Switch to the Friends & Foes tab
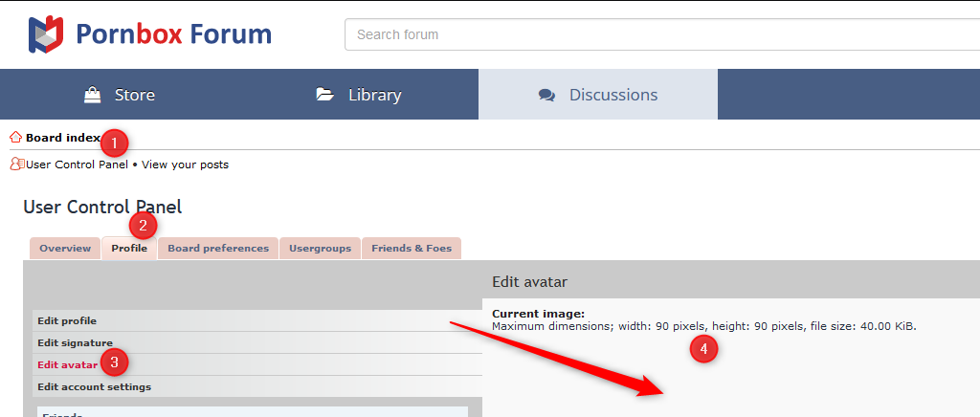Screen dimensions: 980x417 pos(412,249)
